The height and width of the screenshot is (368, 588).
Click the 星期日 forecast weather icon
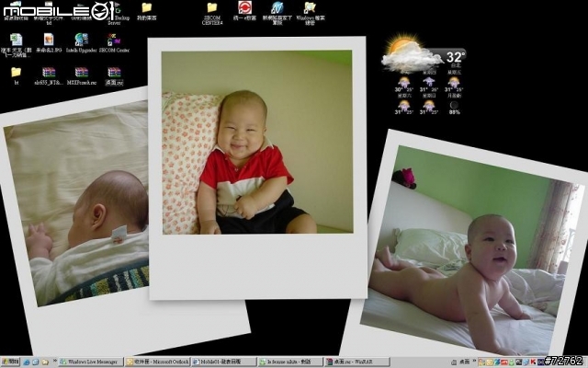[x=429, y=105]
